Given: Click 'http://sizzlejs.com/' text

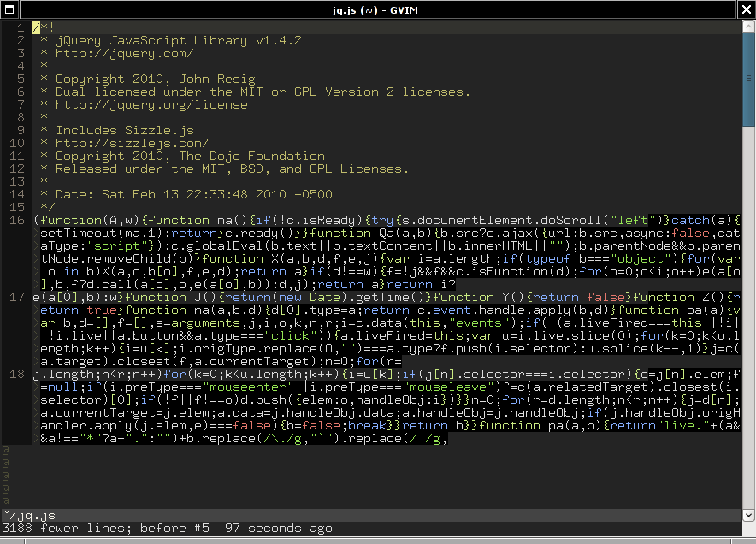Looking at the screenshot, I should point(132,143).
